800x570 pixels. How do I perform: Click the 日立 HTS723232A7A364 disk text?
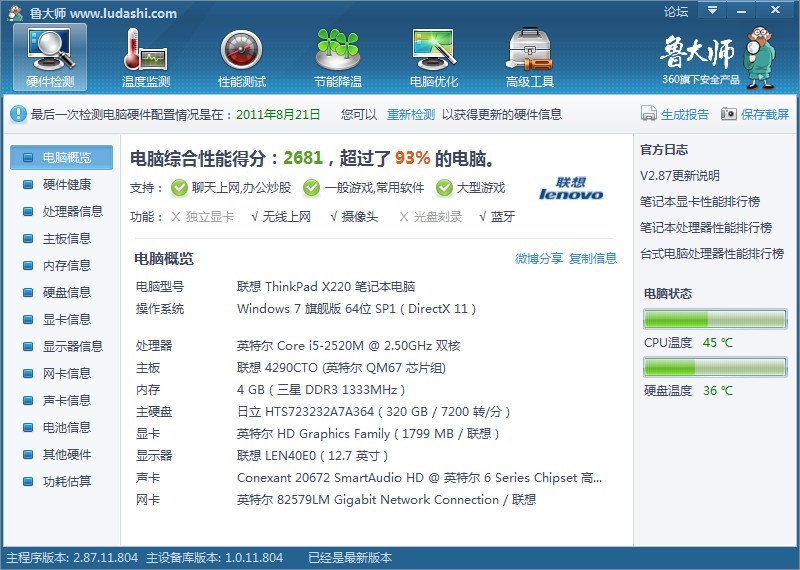pos(373,412)
